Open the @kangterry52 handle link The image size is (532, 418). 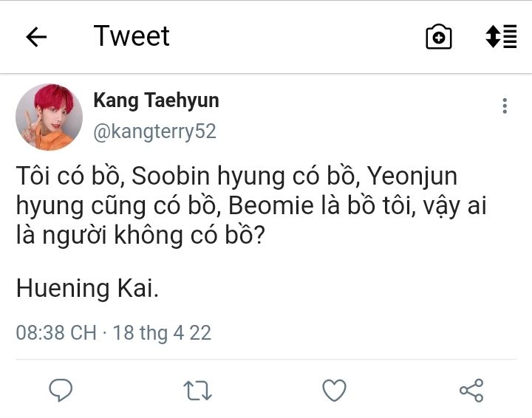pyautogui.click(x=154, y=131)
